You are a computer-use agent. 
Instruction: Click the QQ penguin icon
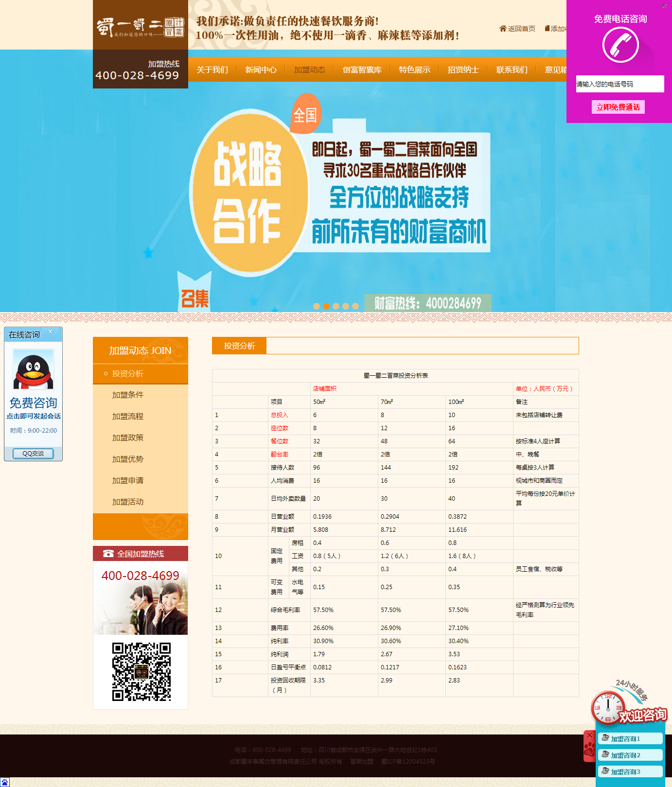[x=33, y=369]
